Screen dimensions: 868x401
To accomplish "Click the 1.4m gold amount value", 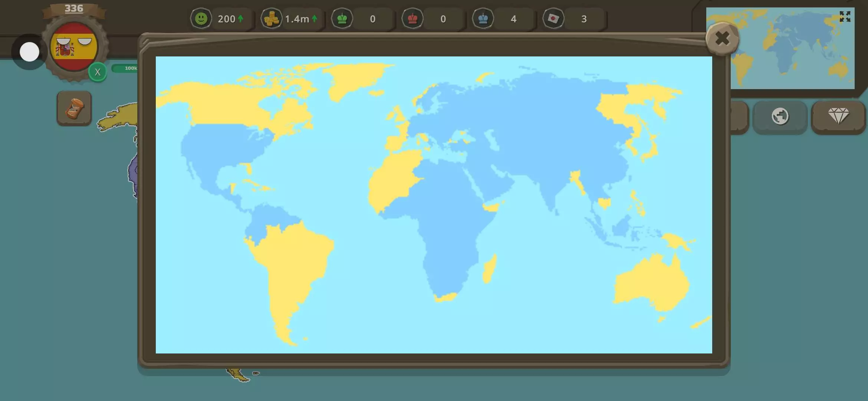I will coord(297,19).
